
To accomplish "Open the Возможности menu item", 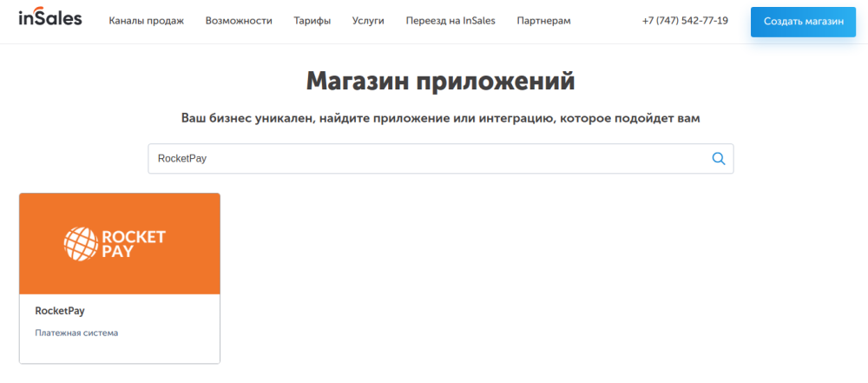I will [239, 21].
